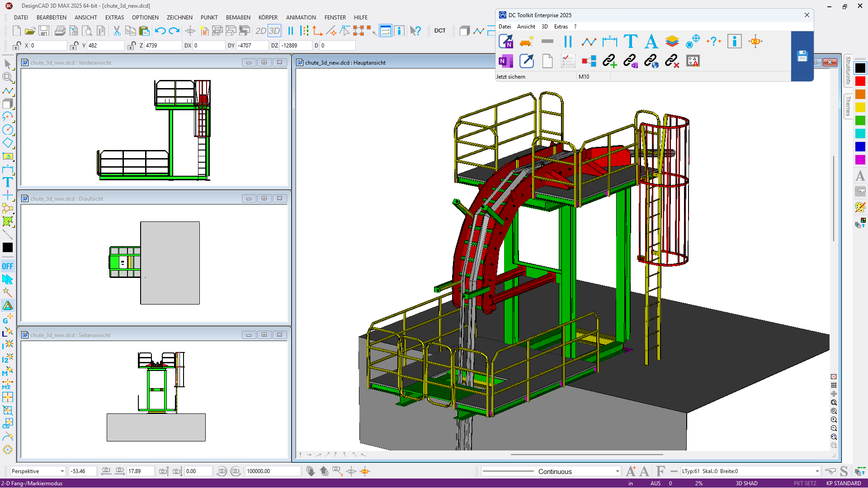Screen dimensions: 868x488
Task: Click the blue save disk button
Action: (802, 56)
